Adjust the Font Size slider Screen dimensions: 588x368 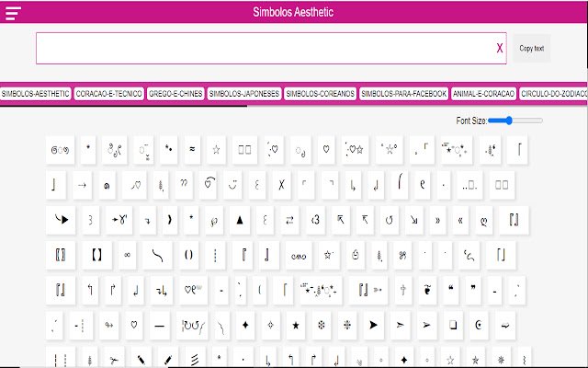click(x=515, y=121)
